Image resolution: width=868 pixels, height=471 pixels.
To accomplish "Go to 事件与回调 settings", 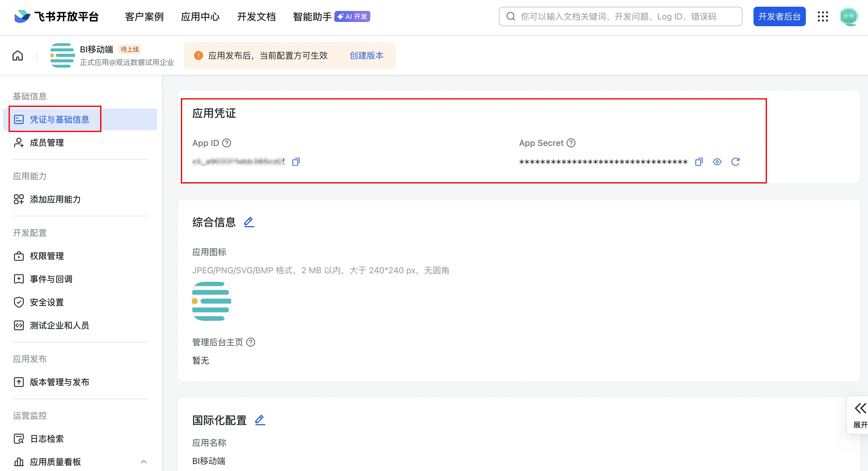I will tap(51, 279).
